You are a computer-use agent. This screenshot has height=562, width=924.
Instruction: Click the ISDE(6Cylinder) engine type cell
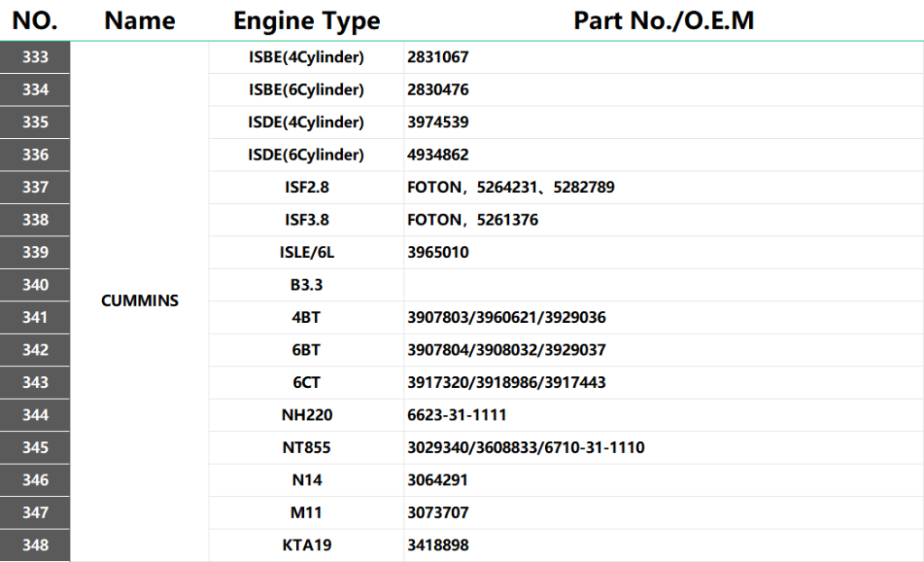307,154
